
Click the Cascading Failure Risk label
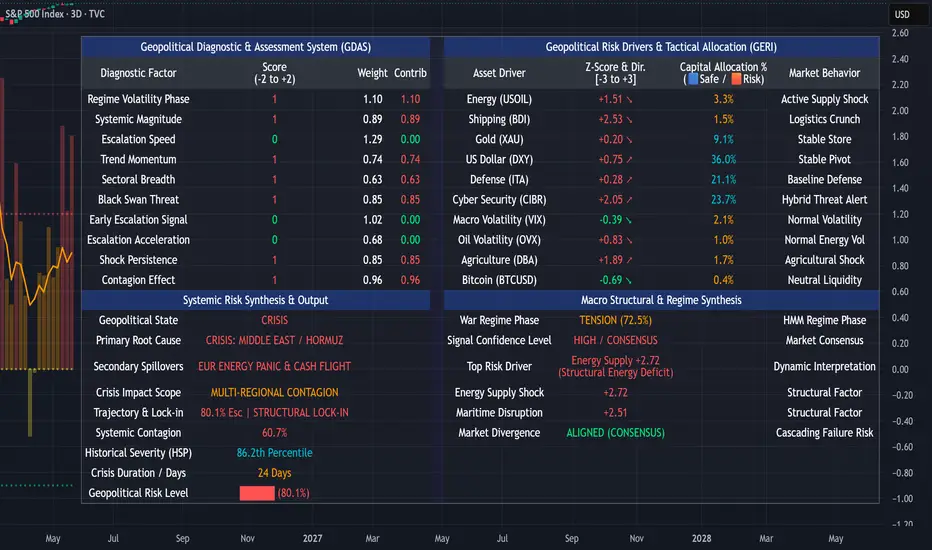click(x=824, y=433)
